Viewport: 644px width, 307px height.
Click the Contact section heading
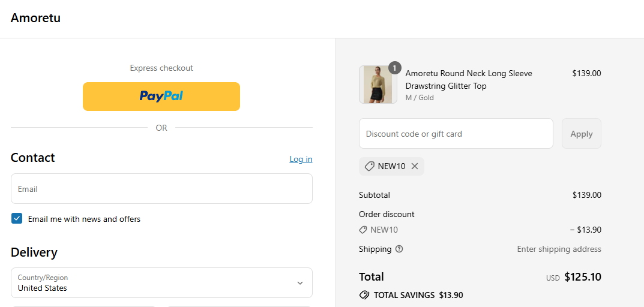tap(33, 158)
